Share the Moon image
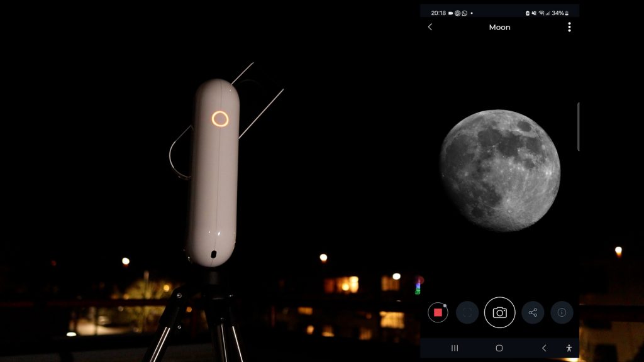The width and height of the screenshot is (644, 362). pyautogui.click(x=533, y=312)
